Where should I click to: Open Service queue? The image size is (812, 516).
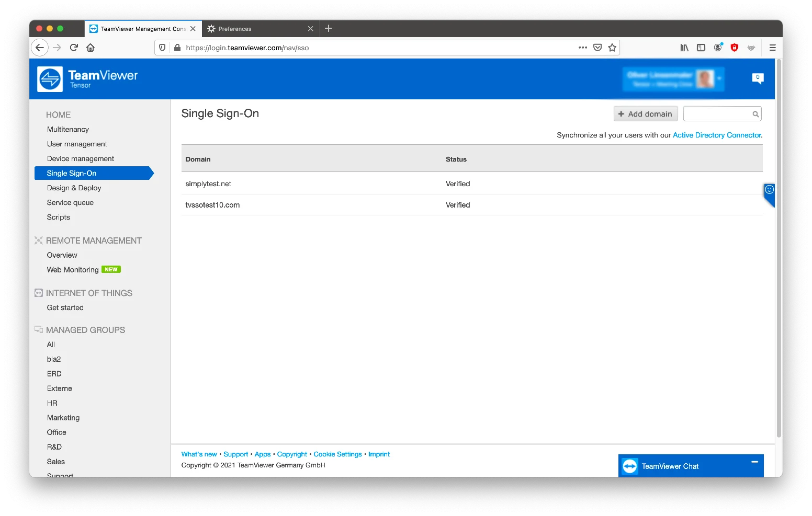click(70, 202)
